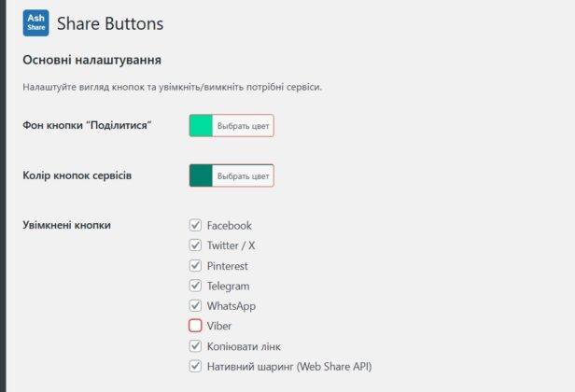Click the Ash Share plugin logo

[x=35, y=23]
